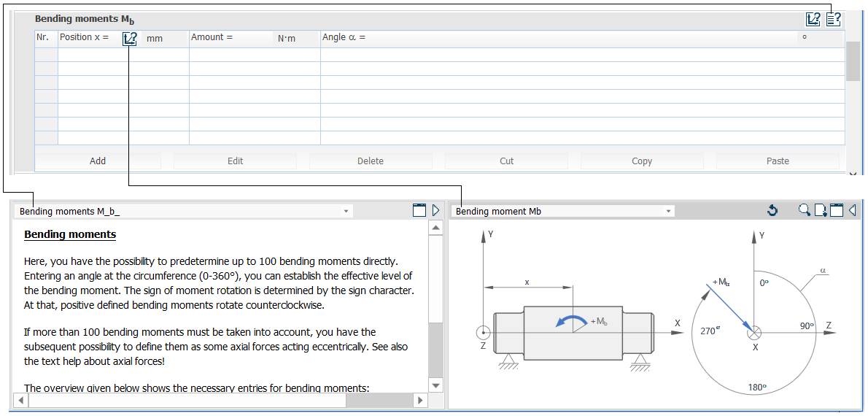Click the horizontal scrollbar thumb in the help text

(x=187, y=399)
